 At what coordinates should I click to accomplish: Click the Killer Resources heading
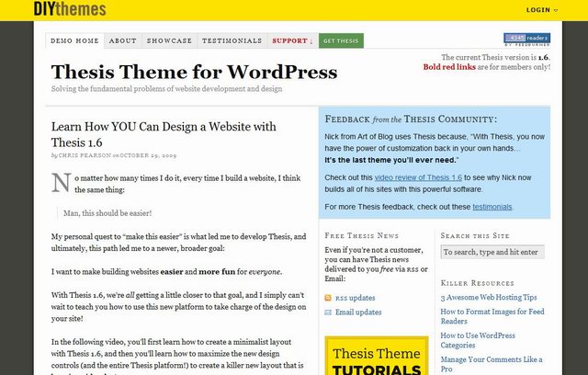[x=478, y=283]
